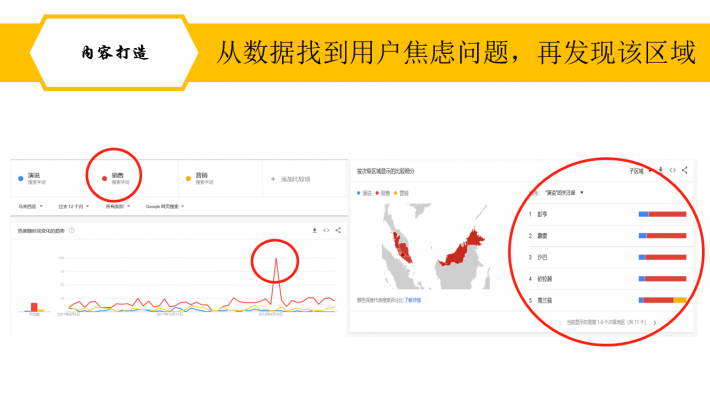
Task: Click embed icon on regional comparison panel
Action: (672, 170)
